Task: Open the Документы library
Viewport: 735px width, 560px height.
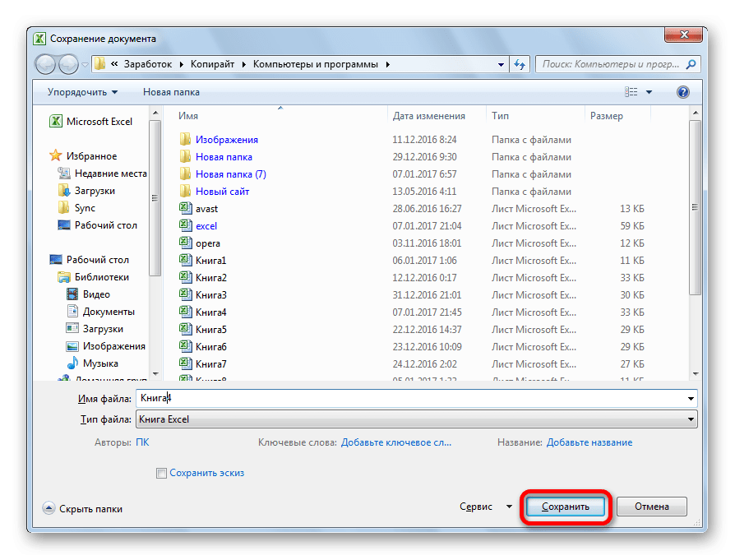Action: (x=101, y=312)
